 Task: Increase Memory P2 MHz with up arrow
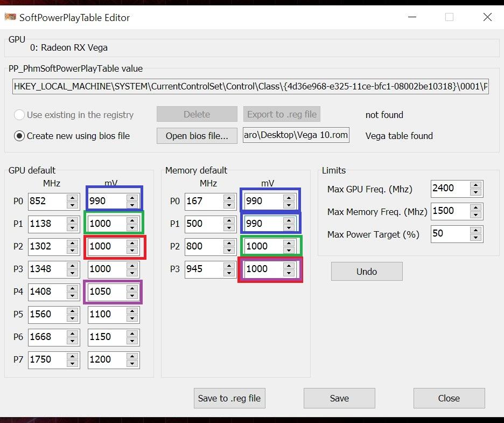click(229, 243)
